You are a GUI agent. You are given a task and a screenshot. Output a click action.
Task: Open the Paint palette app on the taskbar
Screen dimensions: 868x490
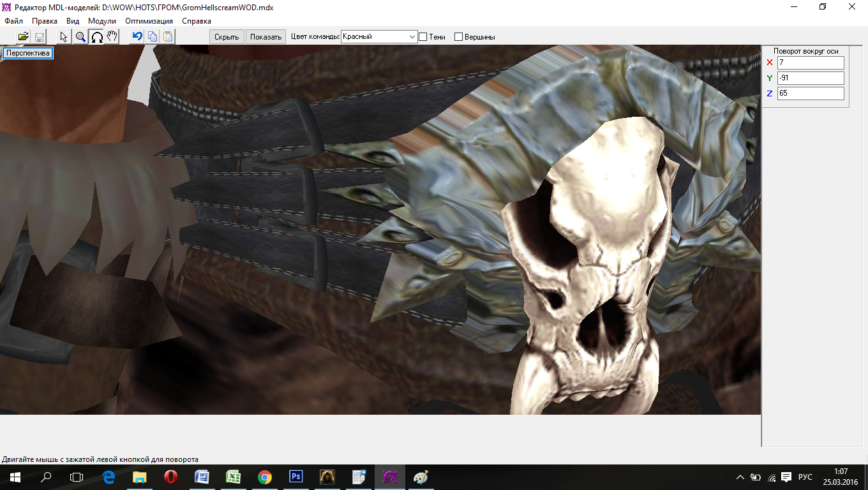pos(421,477)
